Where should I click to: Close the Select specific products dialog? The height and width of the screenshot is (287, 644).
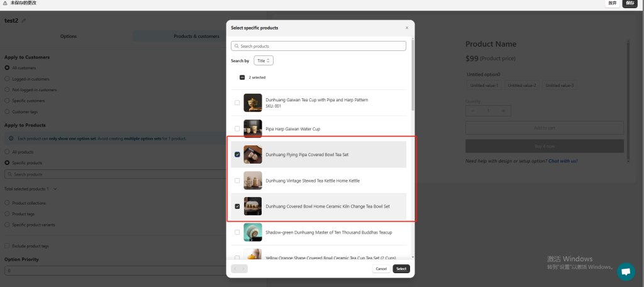click(x=406, y=28)
